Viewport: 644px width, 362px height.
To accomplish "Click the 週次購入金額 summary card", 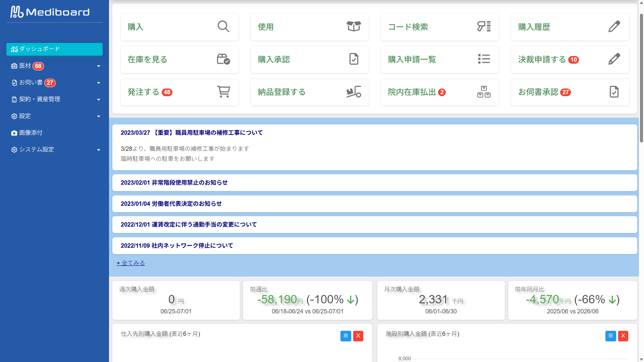I will pyautogui.click(x=176, y=300).
